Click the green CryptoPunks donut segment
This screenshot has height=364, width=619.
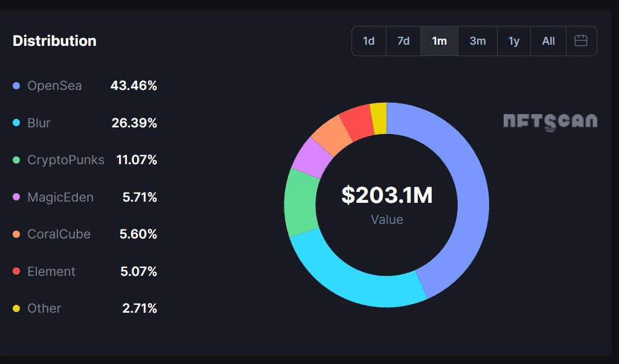coord(301,203)
